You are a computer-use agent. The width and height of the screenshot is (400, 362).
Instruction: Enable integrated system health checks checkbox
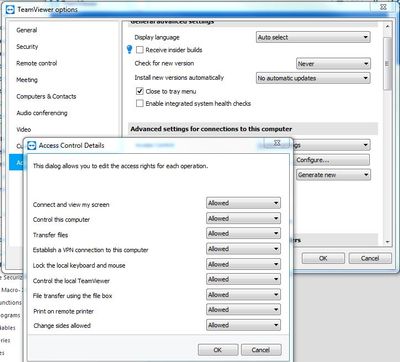140,103
